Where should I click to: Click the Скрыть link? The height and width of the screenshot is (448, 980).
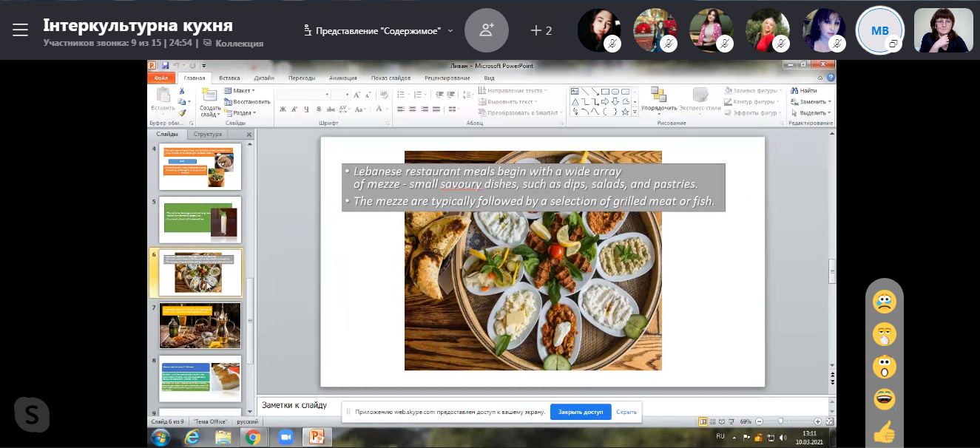tap(626, 412)
